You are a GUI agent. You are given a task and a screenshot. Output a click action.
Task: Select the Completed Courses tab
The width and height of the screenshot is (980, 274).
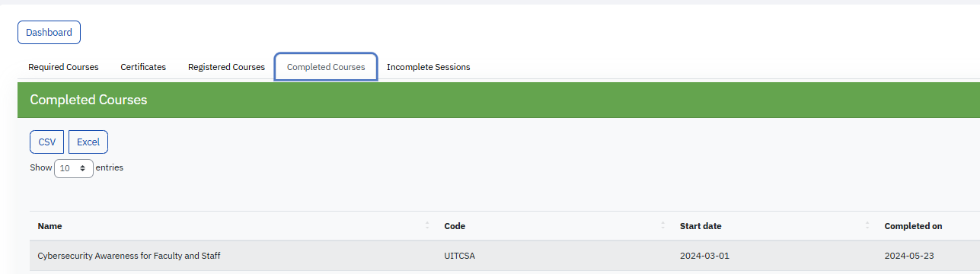pyautogui.click(x=326, y=67)
